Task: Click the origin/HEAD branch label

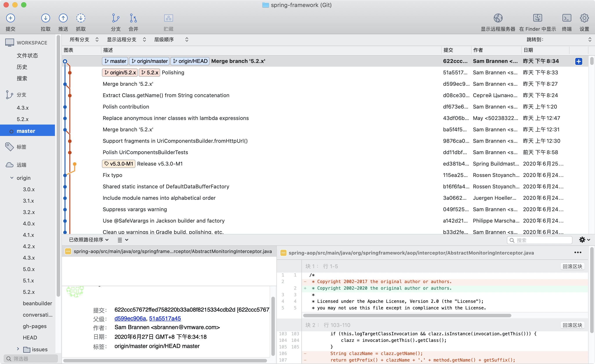Action: [190, 61]
